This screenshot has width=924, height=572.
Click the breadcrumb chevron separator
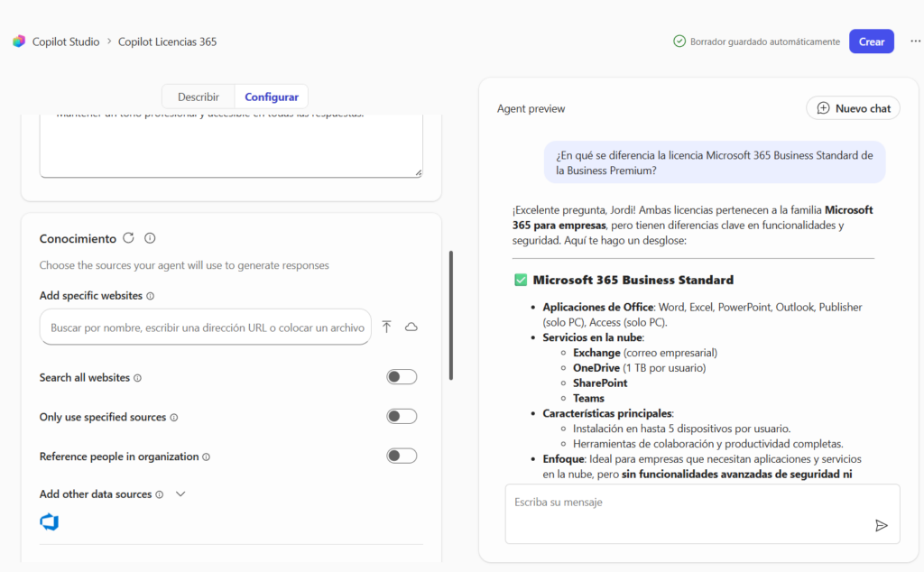(109, 42)
